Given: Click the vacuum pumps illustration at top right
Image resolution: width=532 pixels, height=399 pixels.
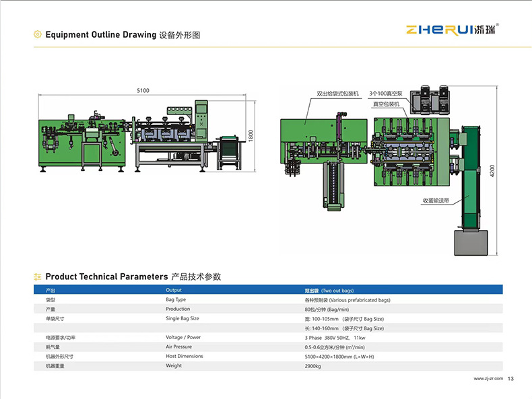Looking at the screenshot, I should coord(430,100).
